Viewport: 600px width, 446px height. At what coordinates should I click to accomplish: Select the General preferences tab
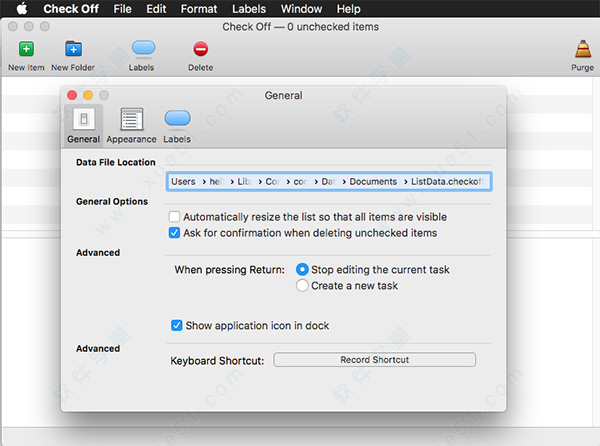(x=83, y=126)
